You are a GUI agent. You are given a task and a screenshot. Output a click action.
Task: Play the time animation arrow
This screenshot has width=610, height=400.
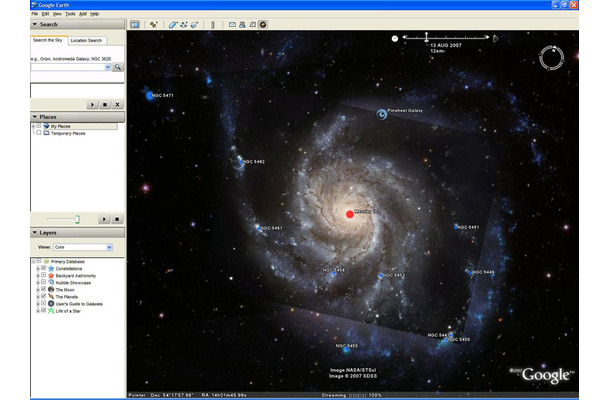(496, 38)
